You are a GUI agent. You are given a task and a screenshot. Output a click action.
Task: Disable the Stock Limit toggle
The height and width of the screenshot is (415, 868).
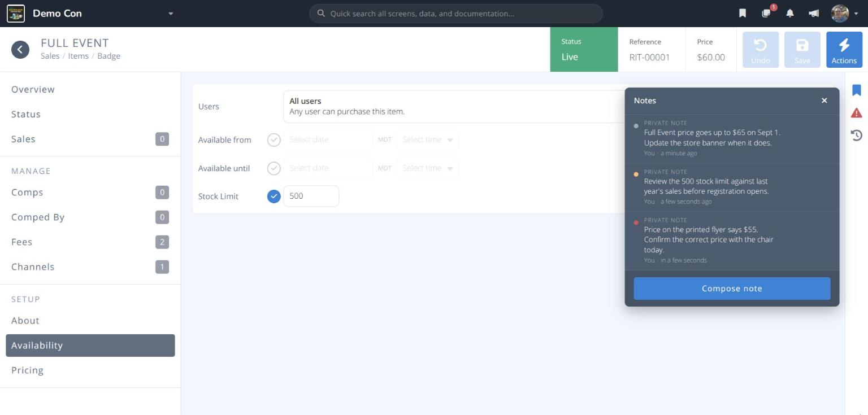click(274, 196)
